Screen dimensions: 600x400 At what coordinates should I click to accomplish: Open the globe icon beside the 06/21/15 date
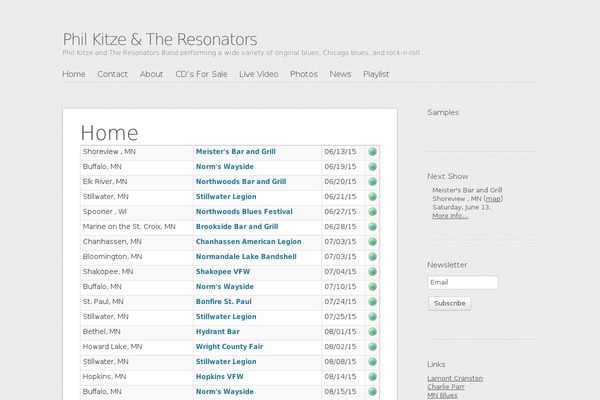[372, 197]
